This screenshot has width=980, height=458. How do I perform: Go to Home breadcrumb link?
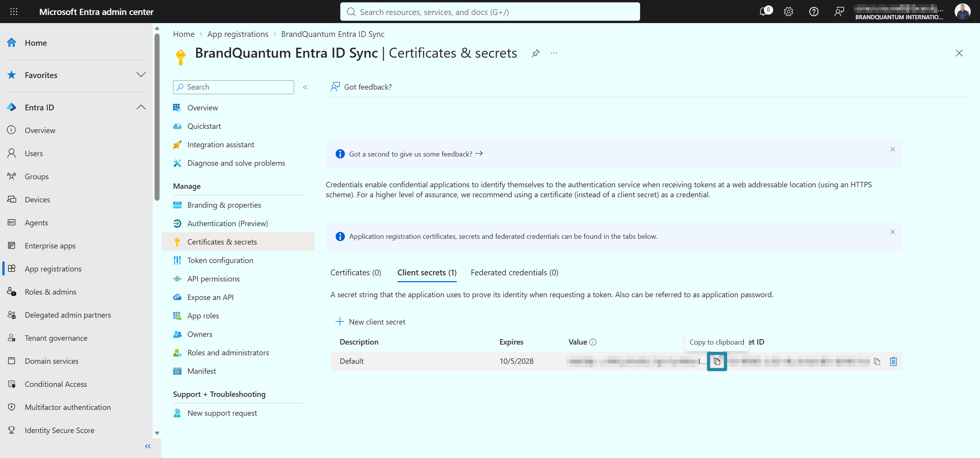click(x=184, y=34)
